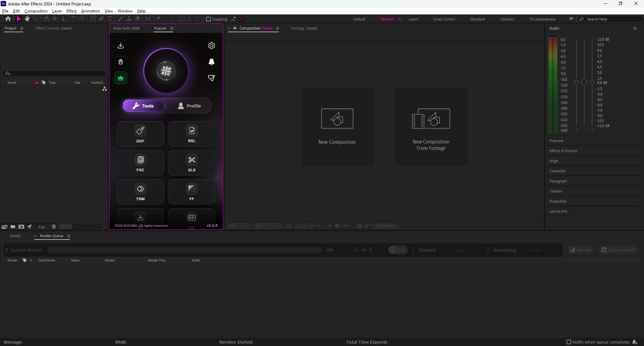Switch to Kuzuno Tools tab
This screenshot has width=644, height=346.
coord(143,106)
